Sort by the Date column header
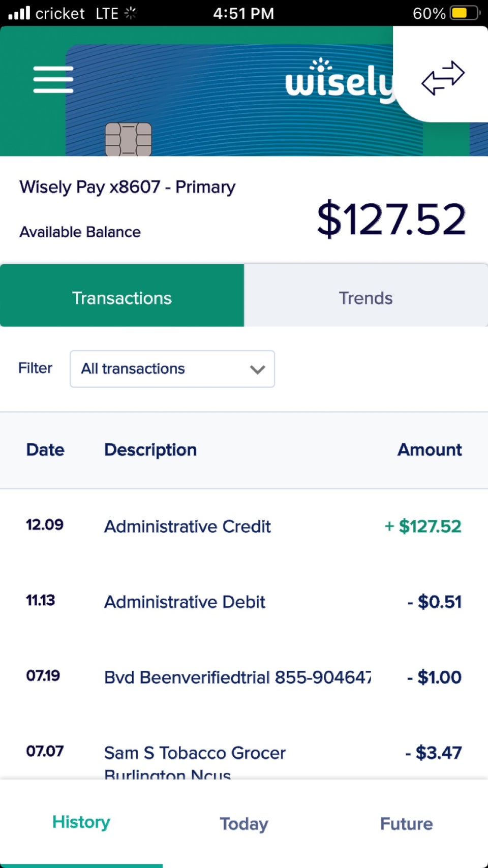488x868 pixels. (x=45, y=450)
